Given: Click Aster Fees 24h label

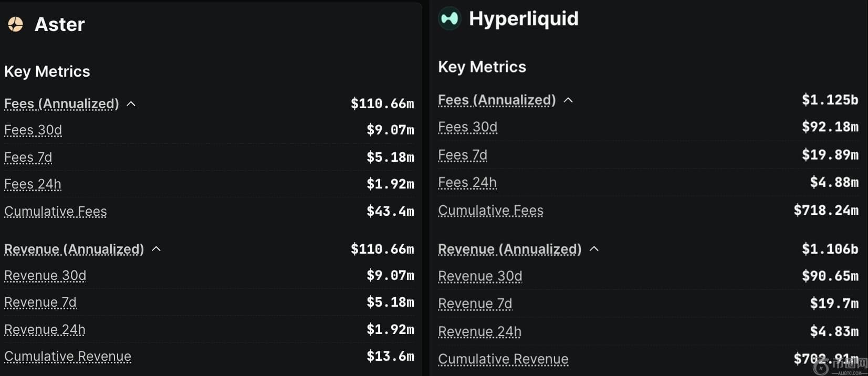Looking at the screenshot, I should (x=33, y=184).
